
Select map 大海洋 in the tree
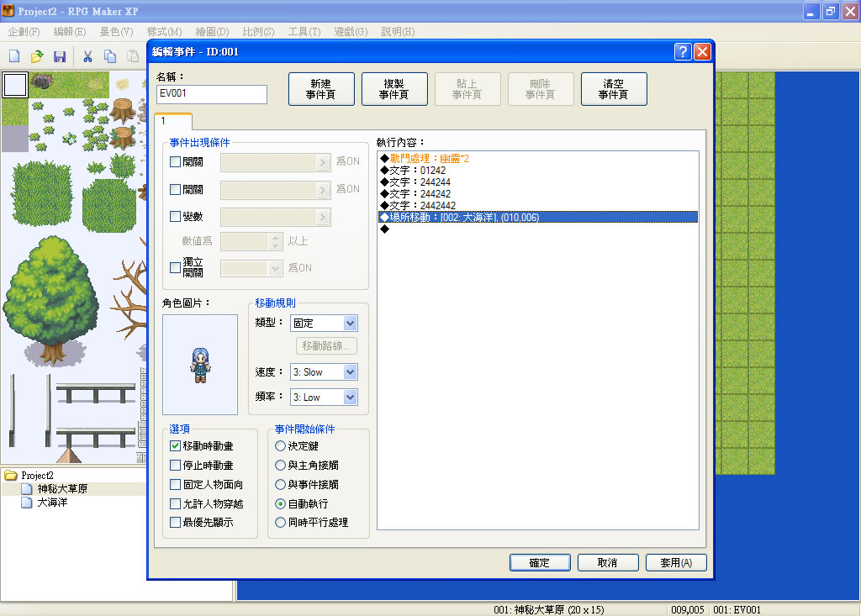(52, 503)
